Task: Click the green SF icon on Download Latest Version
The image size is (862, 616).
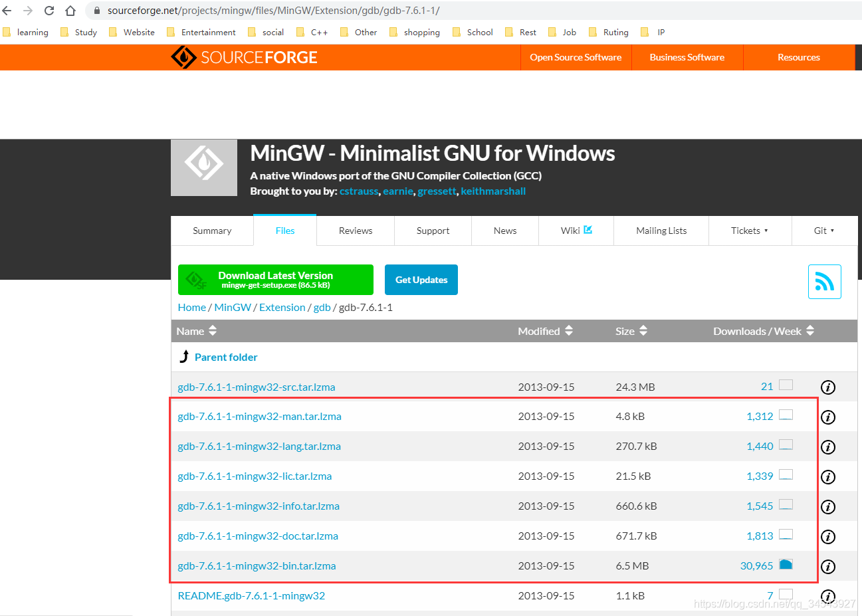Action: click(x=194, y=279)
